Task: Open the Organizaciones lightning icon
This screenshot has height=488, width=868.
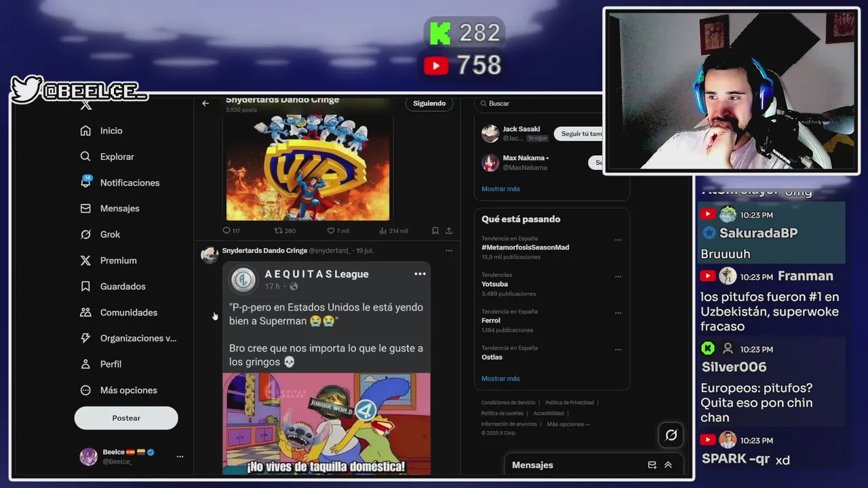Action: (x=85, y=338)
